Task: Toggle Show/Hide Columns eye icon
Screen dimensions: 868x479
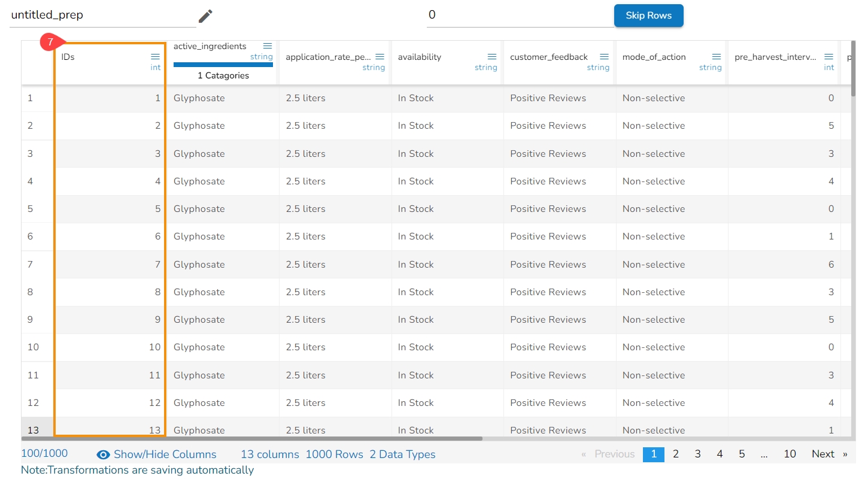Action: (104, 454)
